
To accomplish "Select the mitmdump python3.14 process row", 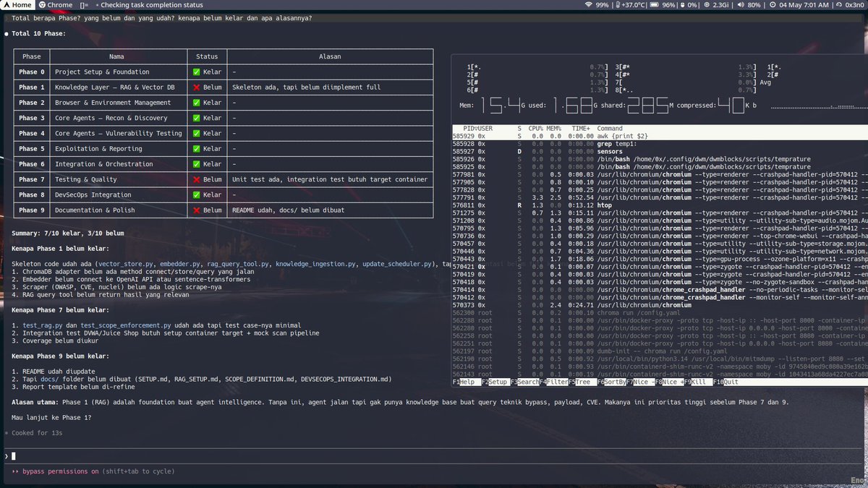I will (x=660, y=359).
